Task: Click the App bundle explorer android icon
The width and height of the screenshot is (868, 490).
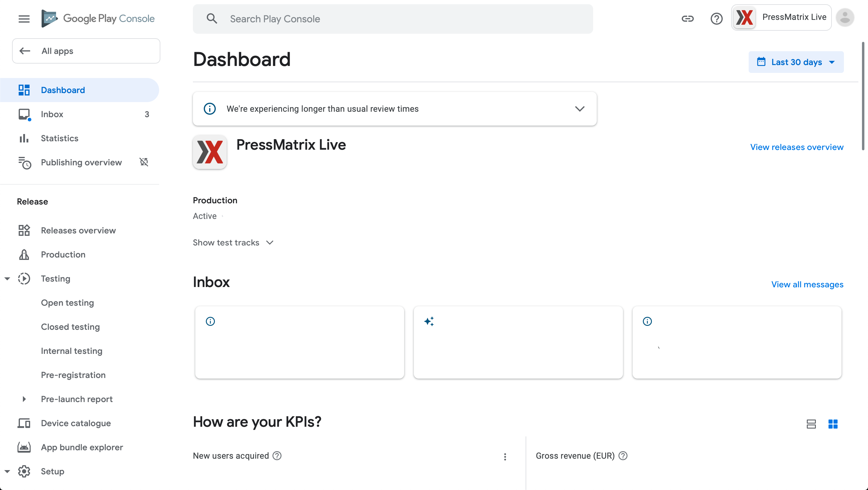Action: 24,447
